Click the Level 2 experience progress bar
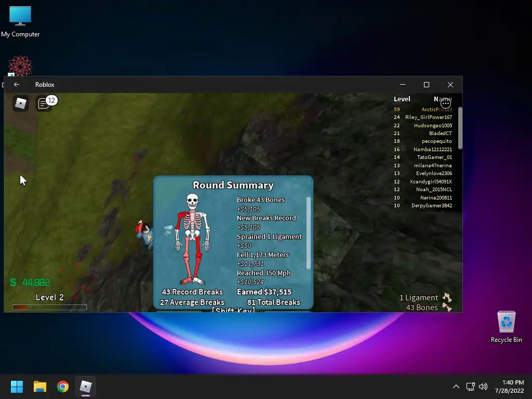532x399 pixels. pos(49,307)
